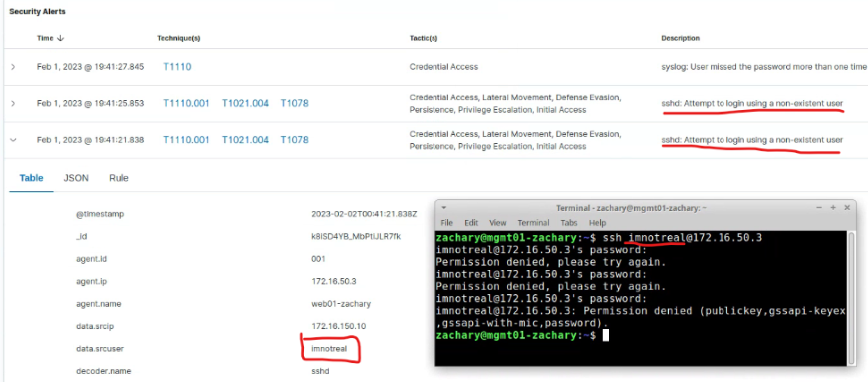
Task: Click the data.srcip field label
Action: click(94, 326)
